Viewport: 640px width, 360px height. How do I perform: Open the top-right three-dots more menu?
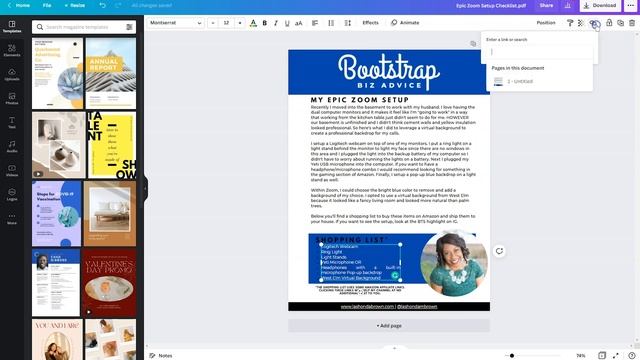[631, 6]
